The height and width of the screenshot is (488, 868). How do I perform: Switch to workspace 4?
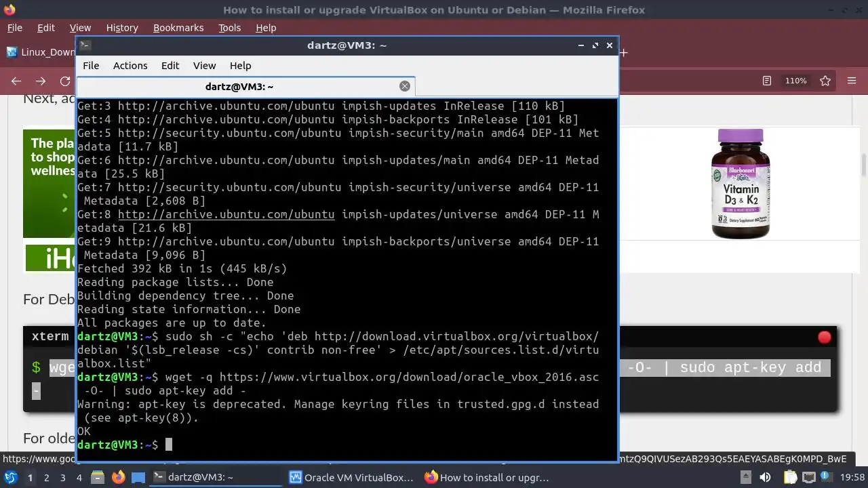tap(79, 478)
